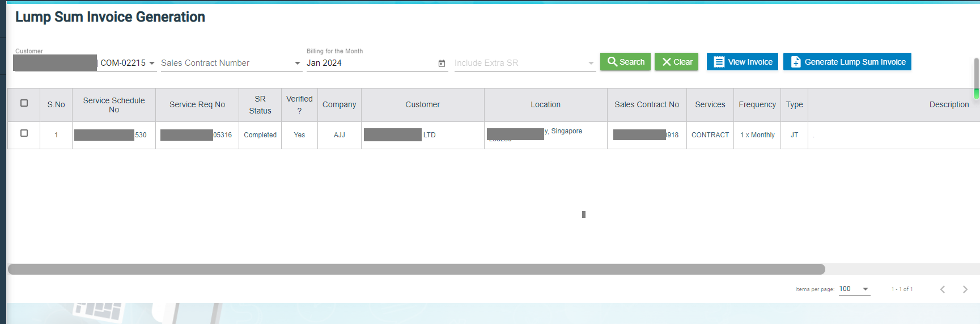Go to the previous results page
The image size is (980, 324).
pos(942,289)
